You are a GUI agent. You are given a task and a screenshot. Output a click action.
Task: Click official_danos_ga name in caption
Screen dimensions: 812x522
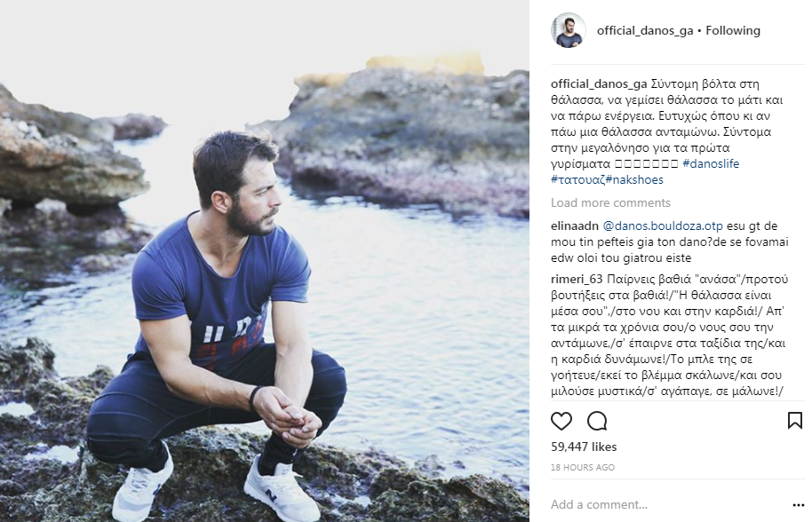tap(599, 83)
